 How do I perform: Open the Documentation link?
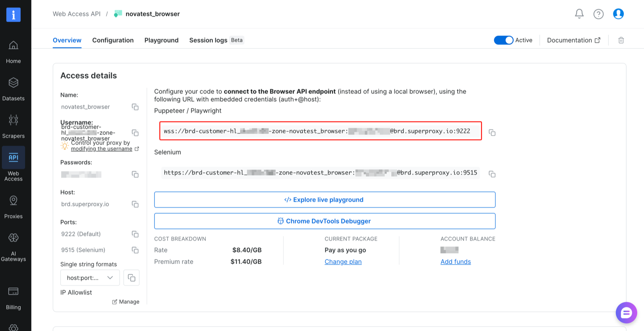[574, 40]
